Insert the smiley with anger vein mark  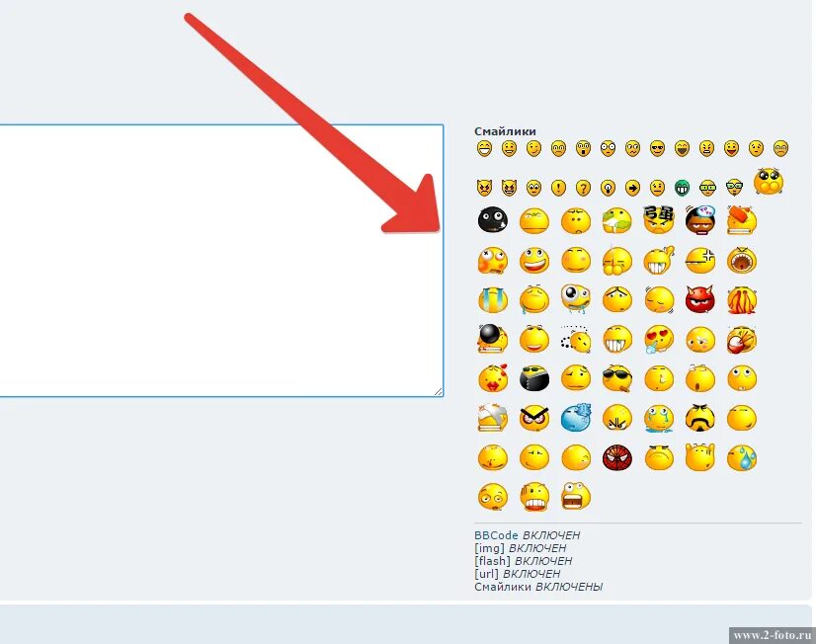click(x=700, y=260)
